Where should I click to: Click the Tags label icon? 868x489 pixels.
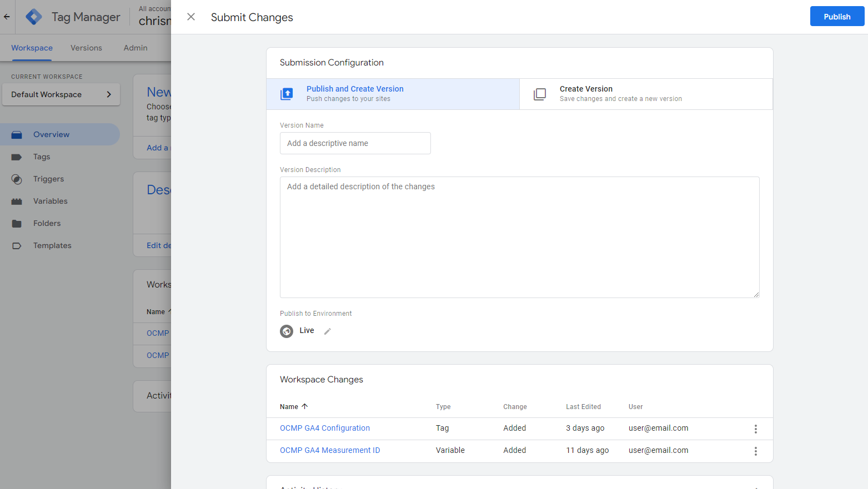pos(17,157)
